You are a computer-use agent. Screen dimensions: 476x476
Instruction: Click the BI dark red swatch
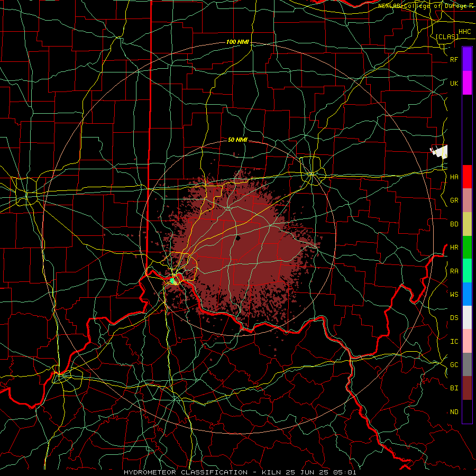click(x=467, y=388)
